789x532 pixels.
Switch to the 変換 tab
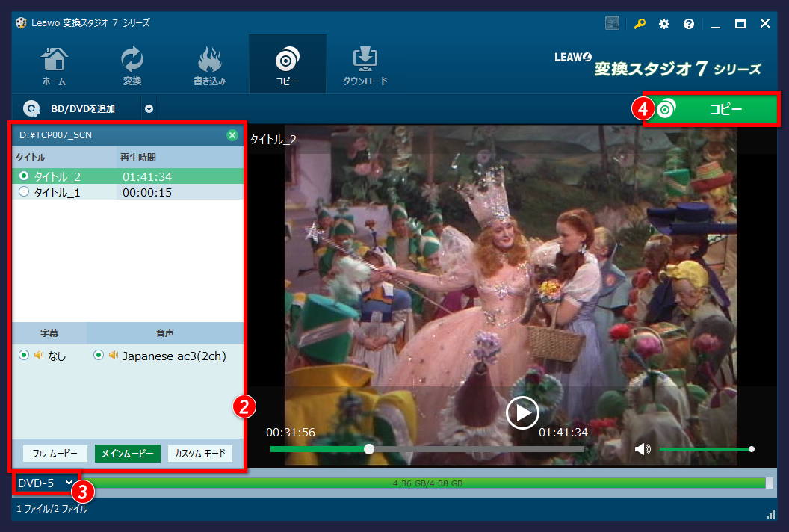tap(132, 65)
